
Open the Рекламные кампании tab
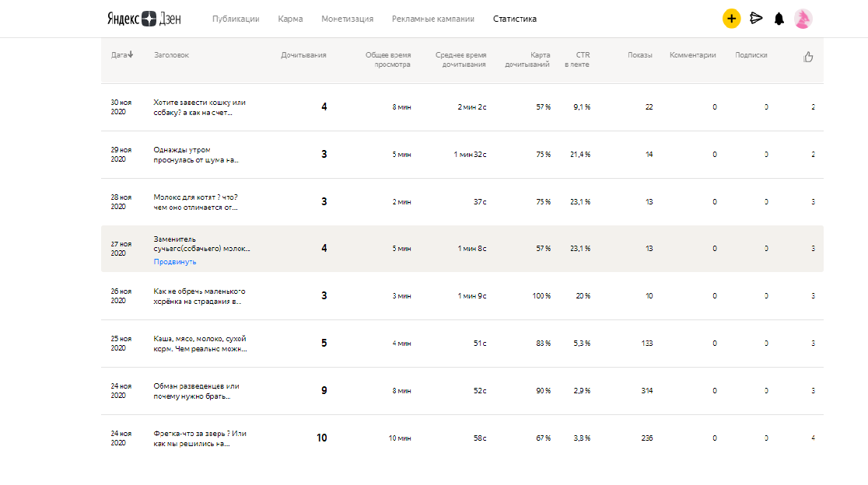(x=433, y=19)
